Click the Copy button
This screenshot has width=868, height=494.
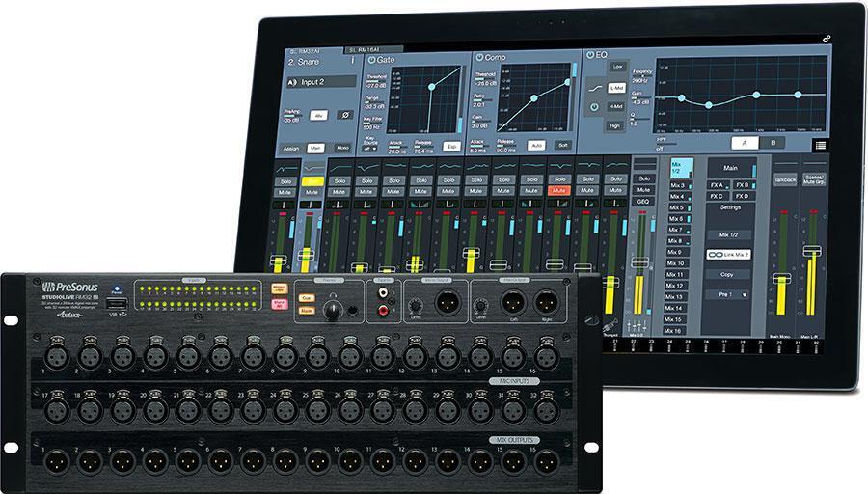[727, 275]
